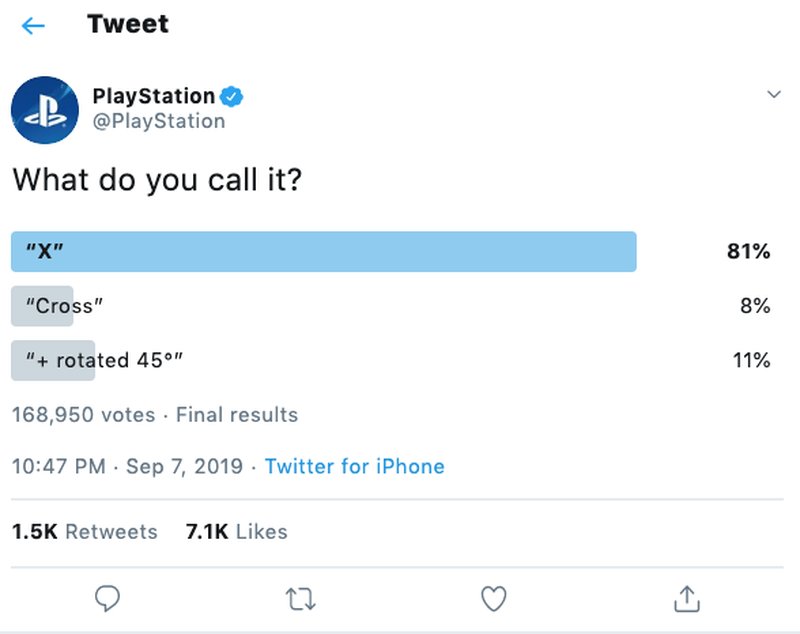Click the Tweet page heading

(x=127, y=24)
